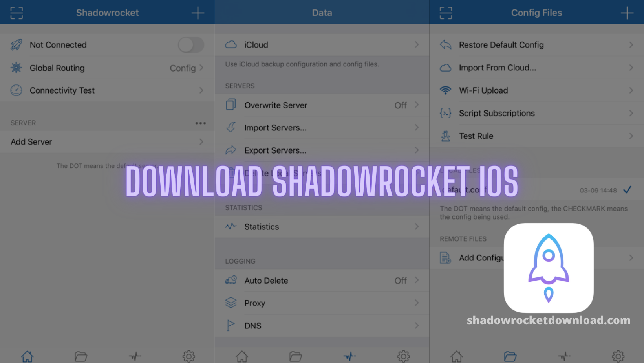644x363 pixels.
Task: Select config checkmark dated 03-09 14:48
Action: click(x=628, y=190)
